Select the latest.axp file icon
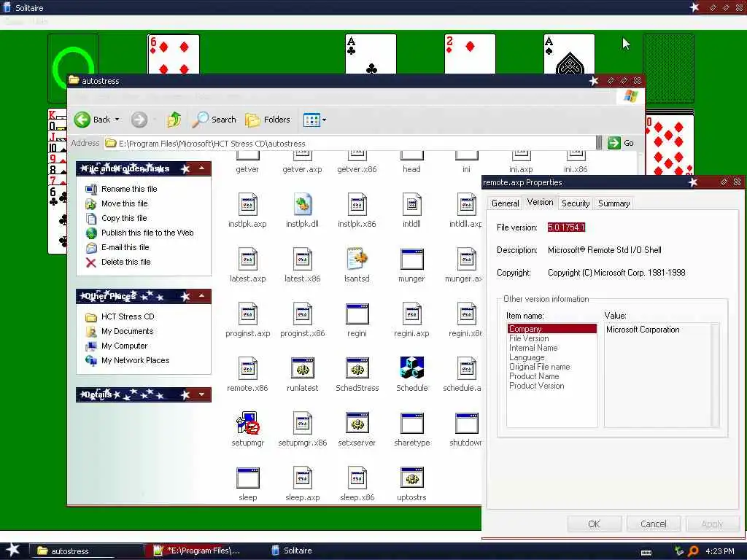The image size is (747, 560). 248,259
